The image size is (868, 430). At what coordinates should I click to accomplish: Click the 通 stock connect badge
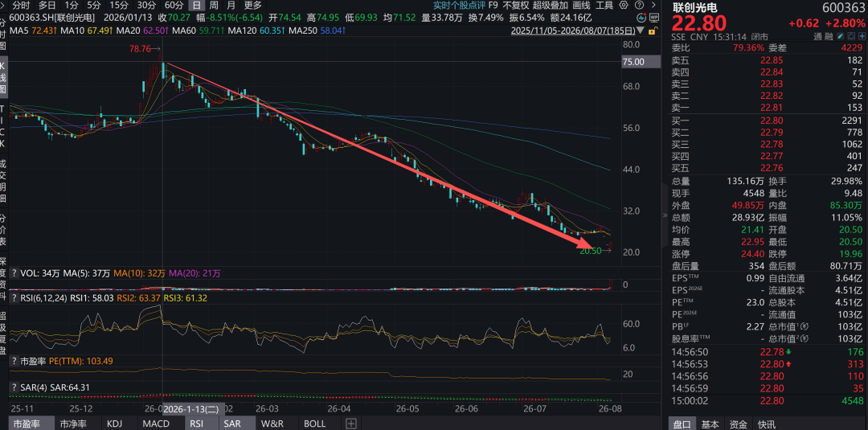(x=818, y=36)
